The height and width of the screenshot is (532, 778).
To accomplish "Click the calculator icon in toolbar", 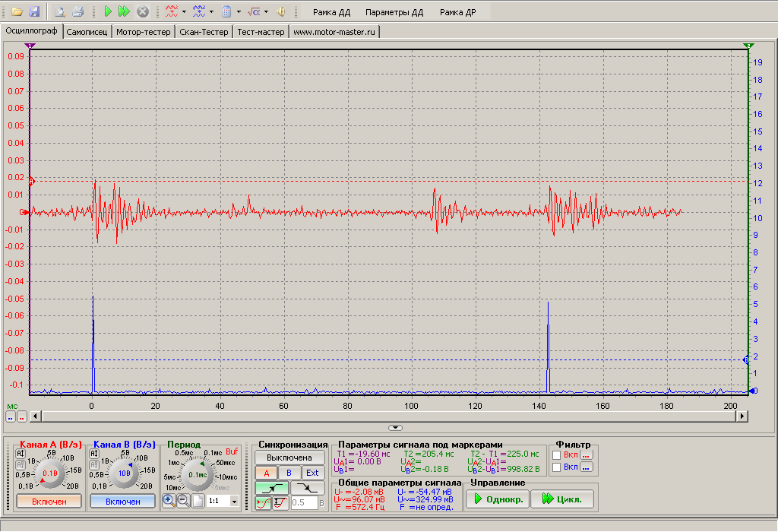I will 226,12.
